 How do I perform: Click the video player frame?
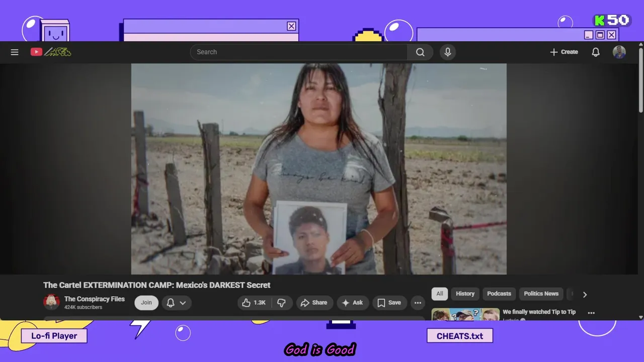click(319, 169)
